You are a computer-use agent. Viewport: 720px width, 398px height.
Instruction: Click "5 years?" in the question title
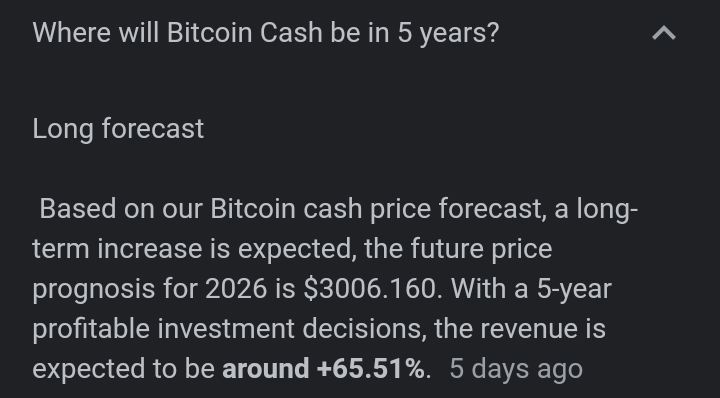click(x=448, y=33)
